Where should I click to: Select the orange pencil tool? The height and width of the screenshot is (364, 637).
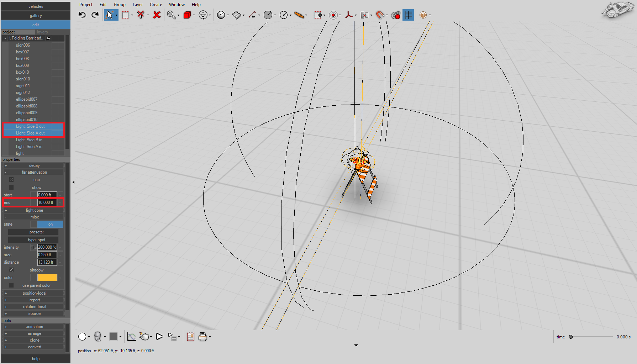point(299,15)
